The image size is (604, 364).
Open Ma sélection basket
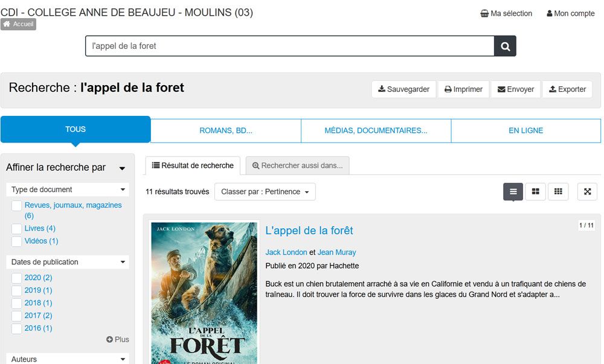[506, 13]
